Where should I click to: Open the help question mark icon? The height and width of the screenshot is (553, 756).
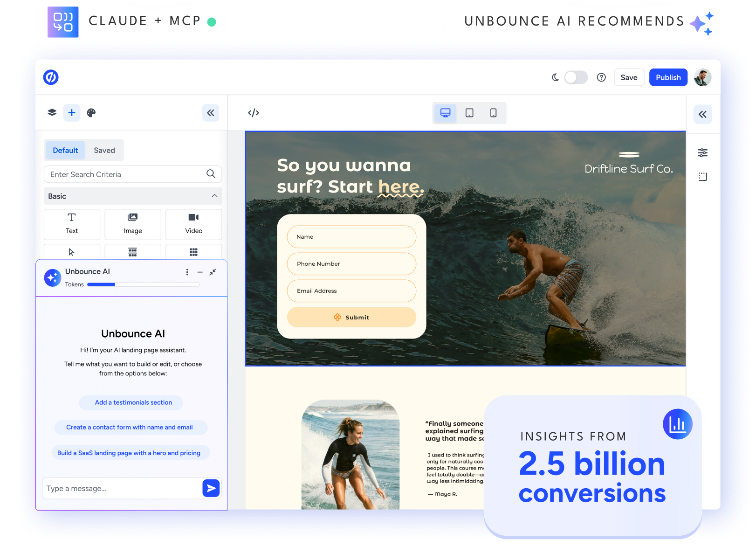click(x=601, y=77)
